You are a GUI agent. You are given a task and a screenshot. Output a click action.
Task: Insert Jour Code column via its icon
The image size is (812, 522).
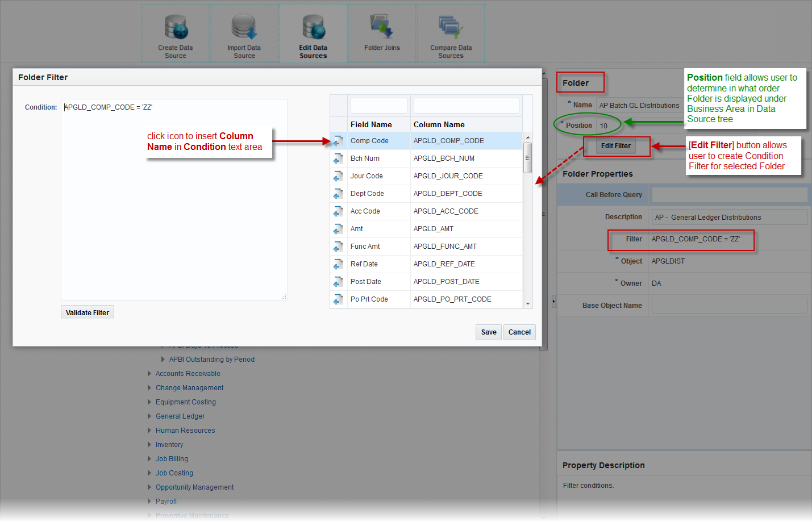coord(338,176)
